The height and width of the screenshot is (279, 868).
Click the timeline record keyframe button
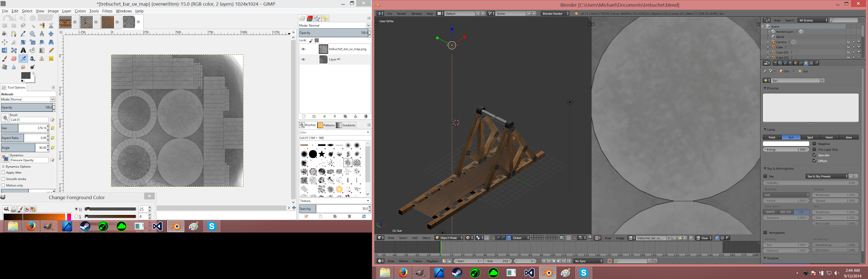[610, 261]
